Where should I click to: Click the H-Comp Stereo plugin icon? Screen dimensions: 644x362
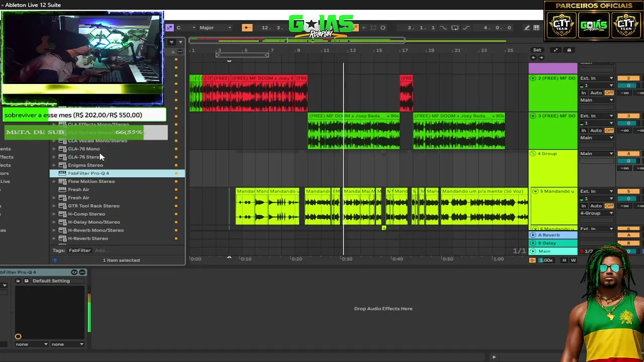(62, 214)
